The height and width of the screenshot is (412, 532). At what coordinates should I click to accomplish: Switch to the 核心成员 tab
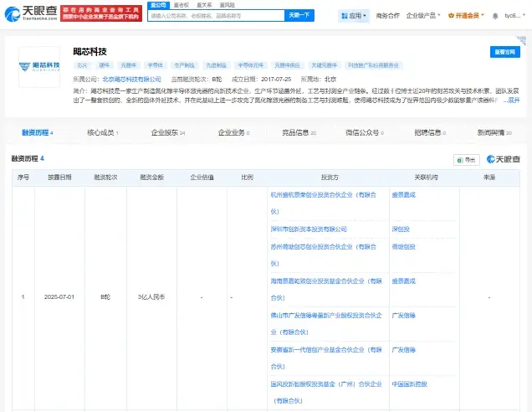click(x=102, y=132)
